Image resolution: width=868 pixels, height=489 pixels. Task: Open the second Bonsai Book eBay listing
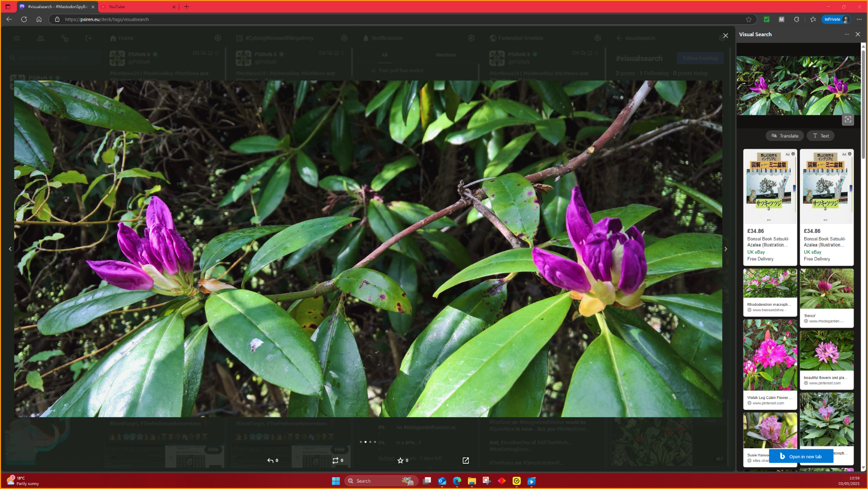(x=826, y=207)
